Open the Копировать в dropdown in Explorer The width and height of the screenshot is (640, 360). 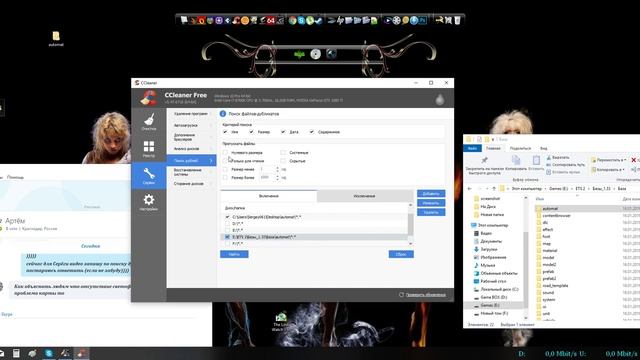pyautogui.click(x=608, y=169)
